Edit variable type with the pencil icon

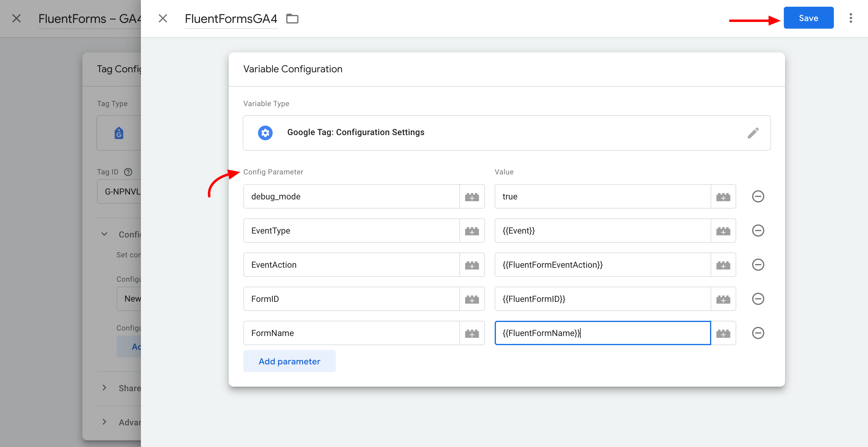point(753,133)
